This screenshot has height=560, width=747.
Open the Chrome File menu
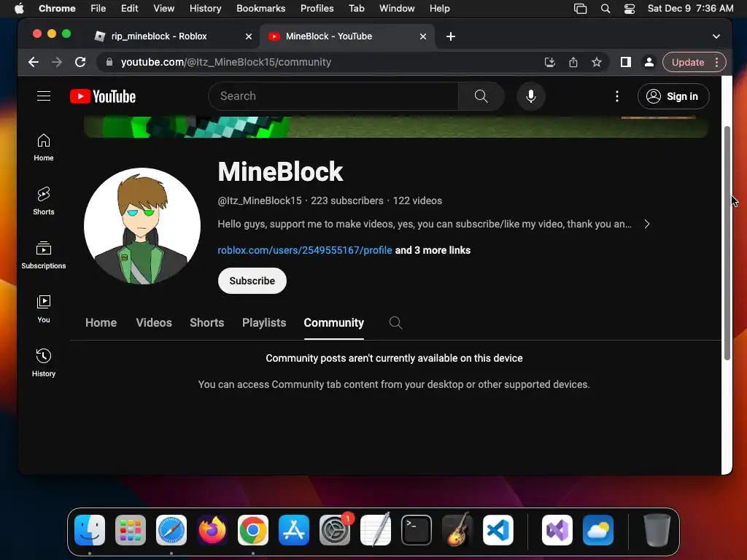(98, 9)
